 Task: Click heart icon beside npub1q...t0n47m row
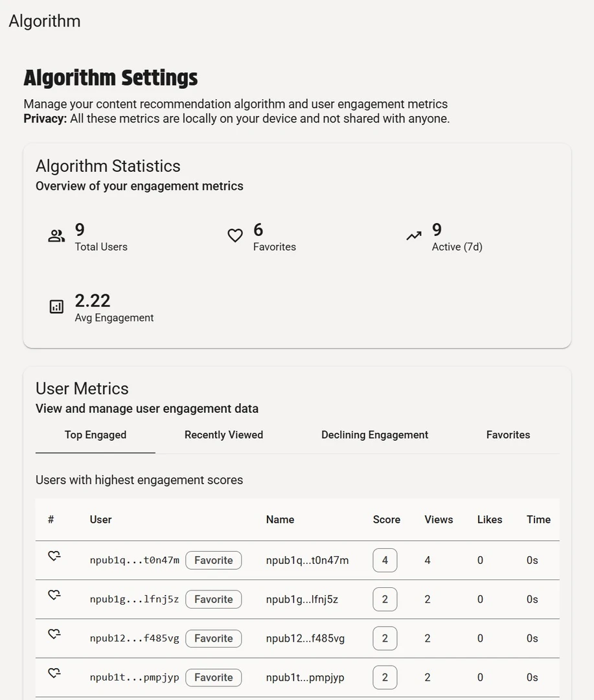coord(54,556)
